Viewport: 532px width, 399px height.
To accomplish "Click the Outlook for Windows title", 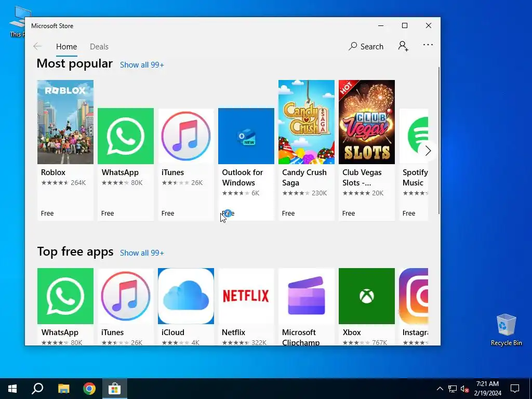I will pyautogui.click(x=242, y=178).
